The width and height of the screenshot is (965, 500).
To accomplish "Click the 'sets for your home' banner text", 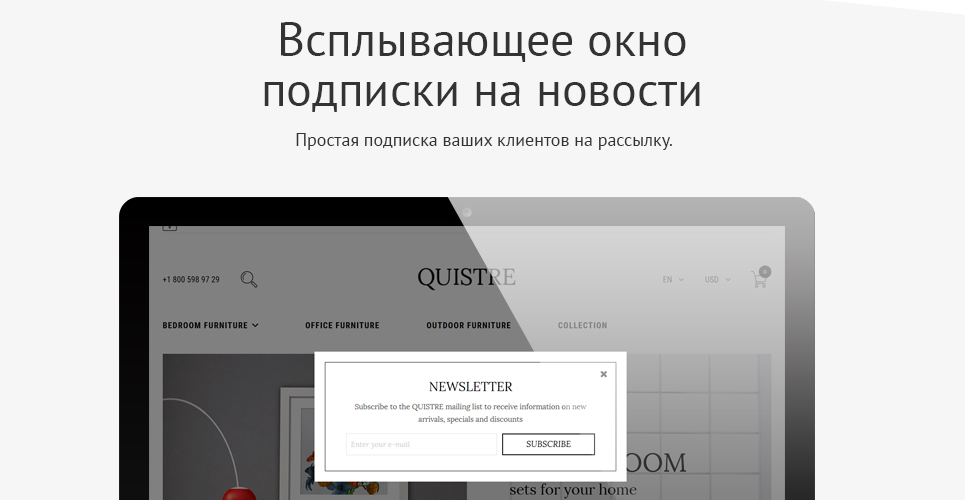I will pyautogui.click(x=573, y=490).
